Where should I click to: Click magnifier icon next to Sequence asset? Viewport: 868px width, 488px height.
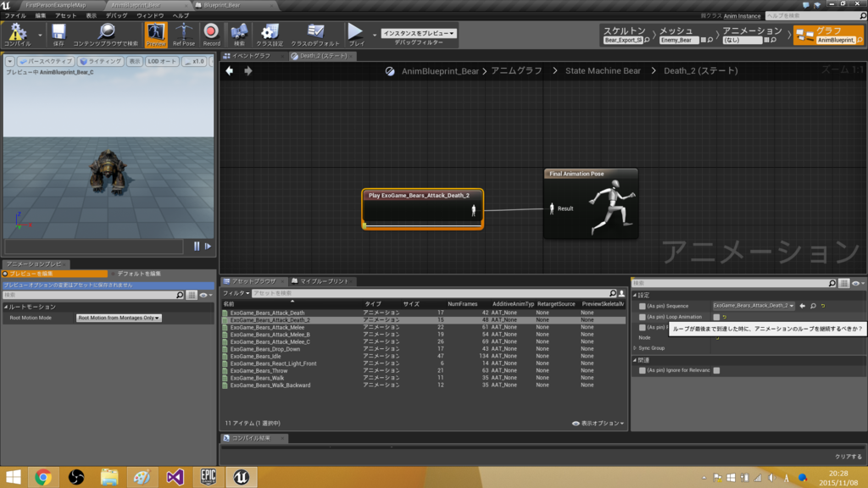click(813, 306)
